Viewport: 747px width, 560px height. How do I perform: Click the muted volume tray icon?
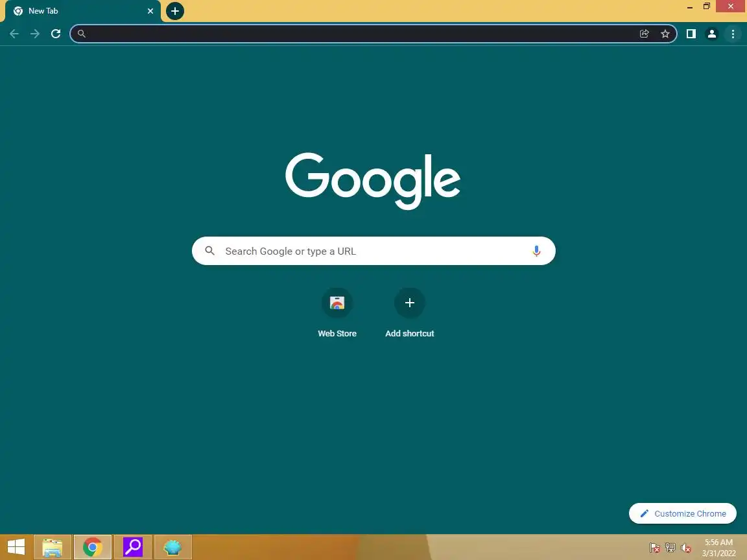686,548
